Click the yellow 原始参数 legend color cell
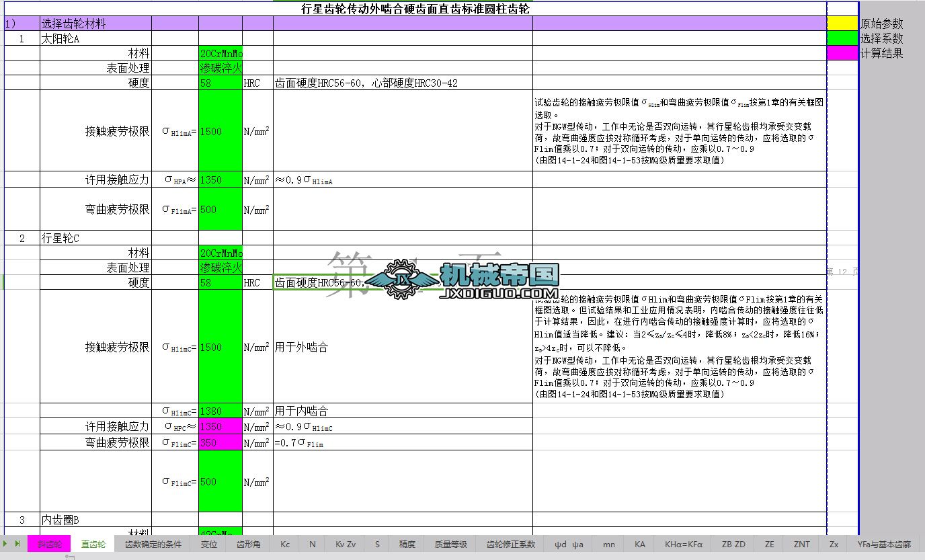925x560 pixels. [843, 24]
